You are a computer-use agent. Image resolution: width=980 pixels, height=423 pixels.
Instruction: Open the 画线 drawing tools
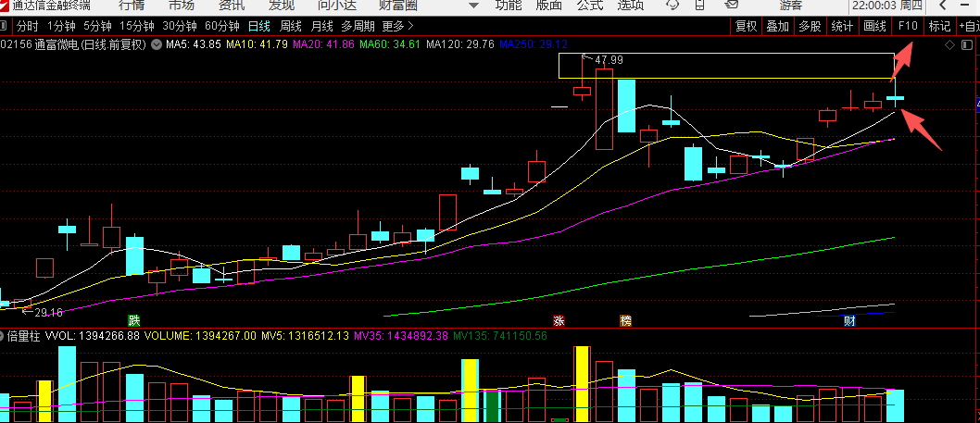click(875, 26)
